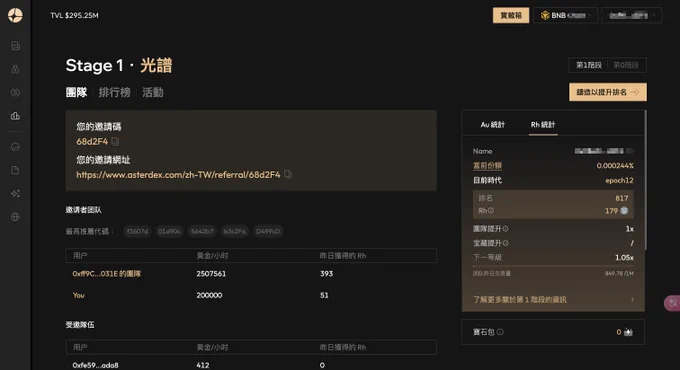The height and width of the screenshot is (370, 680).
Task: Open the Rh 統計 tab
Action: pyautogui.click(x=543, y=125)
